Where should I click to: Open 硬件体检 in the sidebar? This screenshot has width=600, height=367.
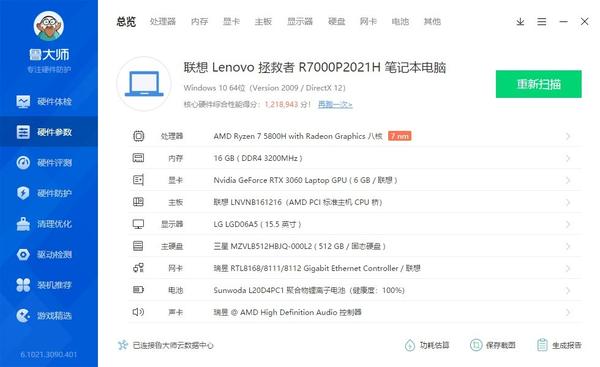tap(49, 101)
